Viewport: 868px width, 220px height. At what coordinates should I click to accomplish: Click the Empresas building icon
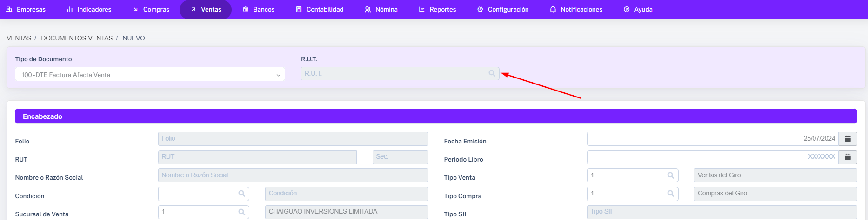(9, 9)
